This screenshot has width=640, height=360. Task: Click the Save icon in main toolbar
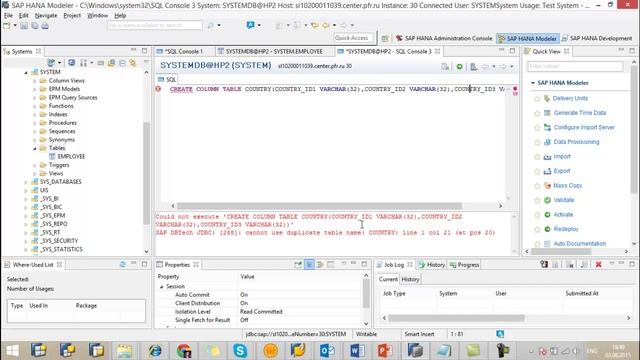pyautogui.click(x=24, y=26)
